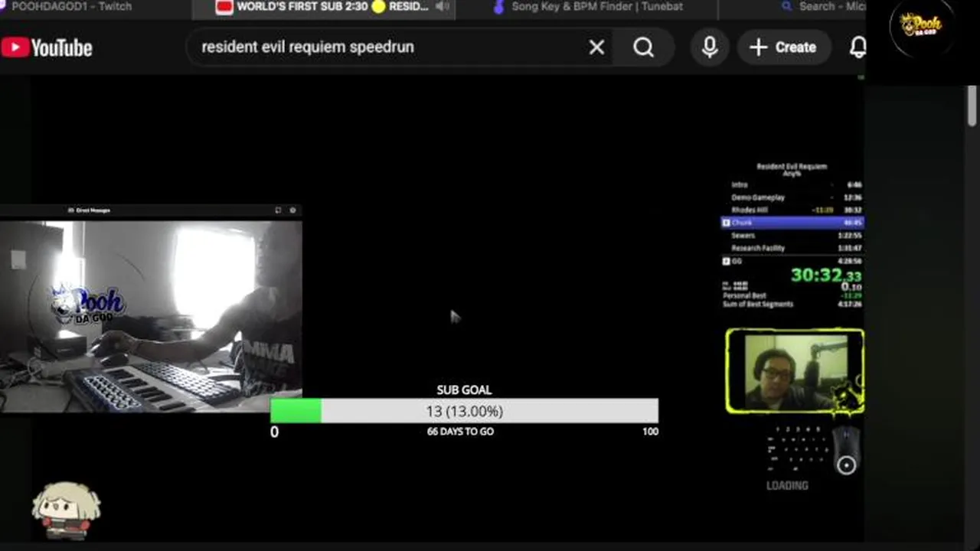The width and height of the screenshot is (980, 551).
Task: Click the Pooh Da God logo on webcam
Action: pyautogui.click(x=87, y=306)
